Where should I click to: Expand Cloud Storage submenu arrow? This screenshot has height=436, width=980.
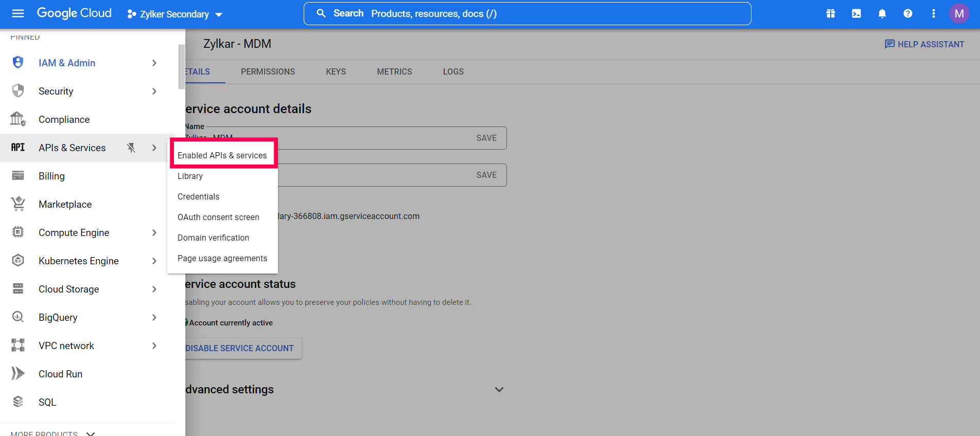[154, 289]
